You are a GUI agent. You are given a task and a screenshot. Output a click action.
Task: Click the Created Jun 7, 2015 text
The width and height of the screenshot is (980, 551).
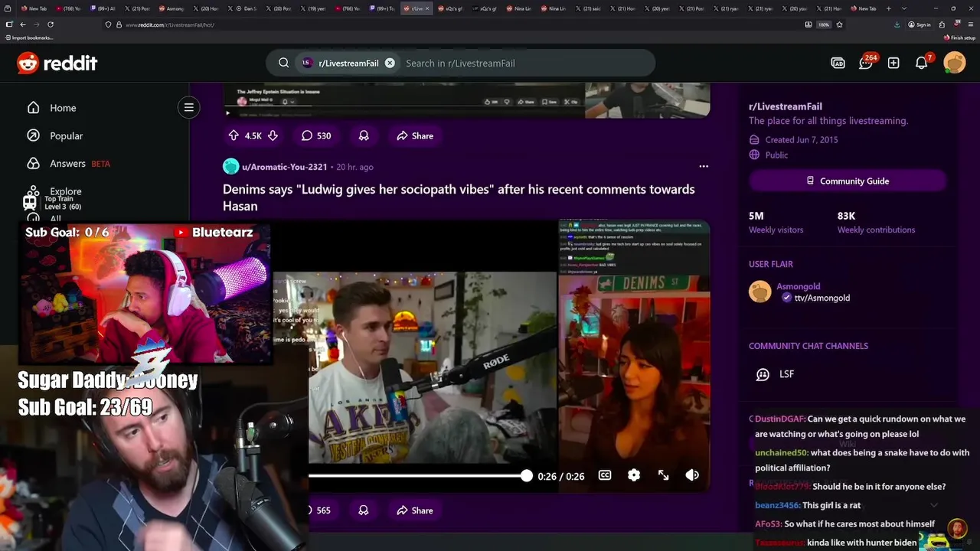[802, 140]
